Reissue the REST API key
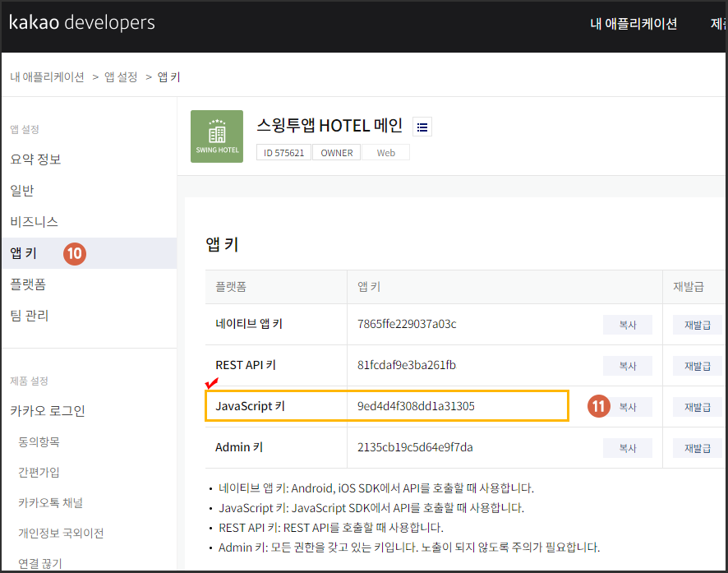 coord(697,366)
